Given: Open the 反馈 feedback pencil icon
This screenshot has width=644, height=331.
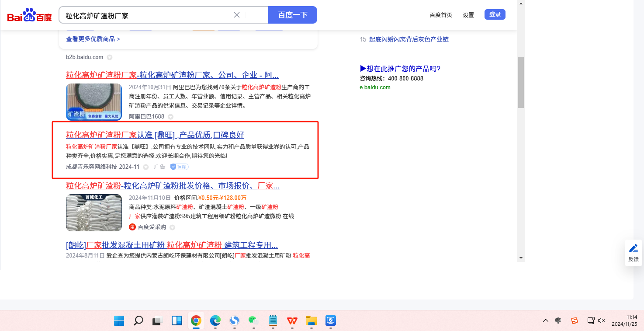Looking at the screenshot, I should [x=634, y=248].
